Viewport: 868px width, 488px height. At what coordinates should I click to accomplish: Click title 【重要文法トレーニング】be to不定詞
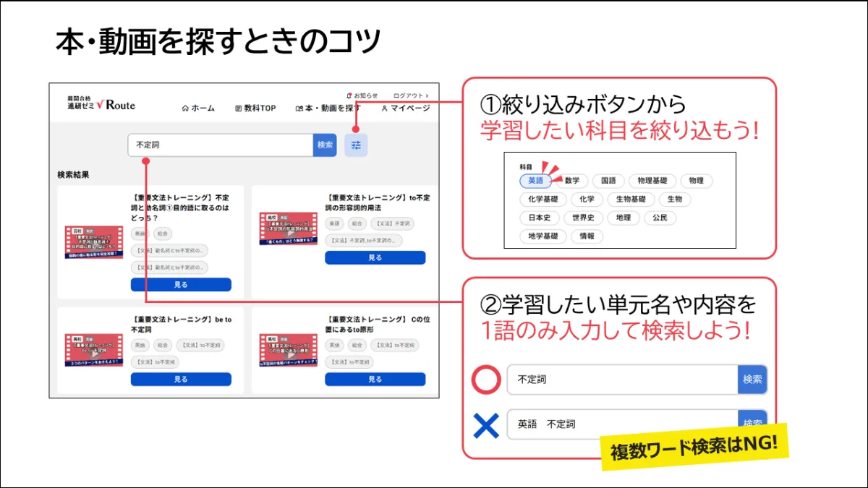tap(182, 324)
